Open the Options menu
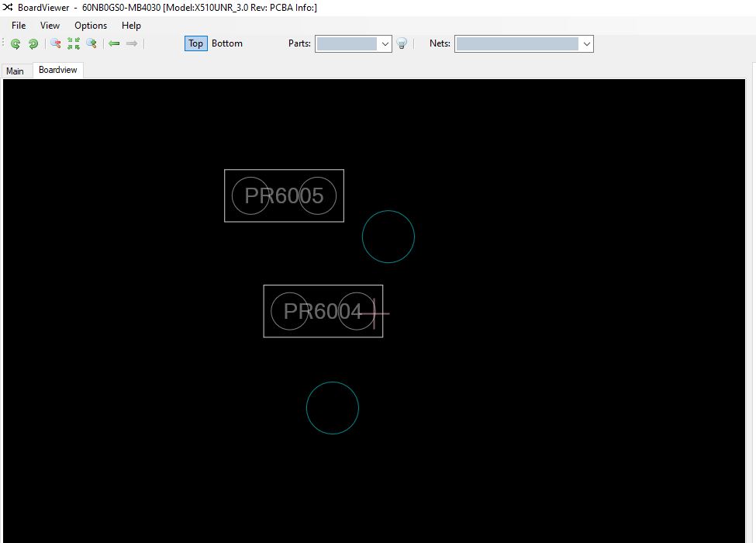Image resolution: width=756 pixels, height=543 pixels. [91, 26]
